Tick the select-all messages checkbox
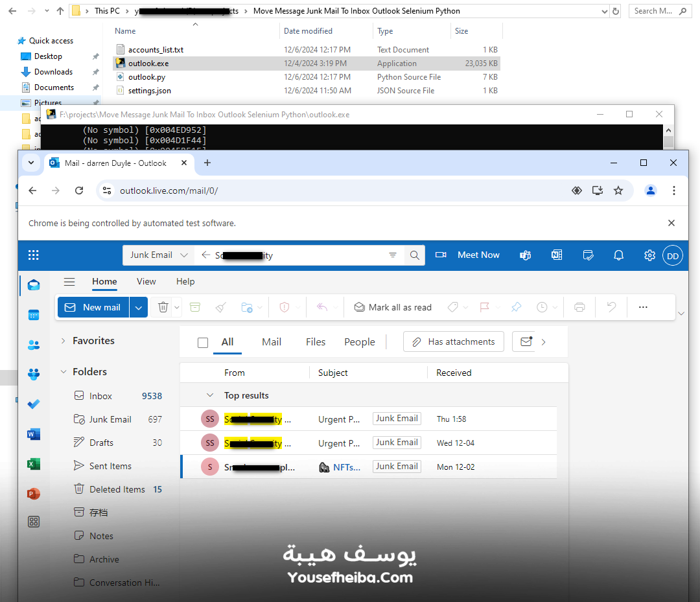 point(203,342)
